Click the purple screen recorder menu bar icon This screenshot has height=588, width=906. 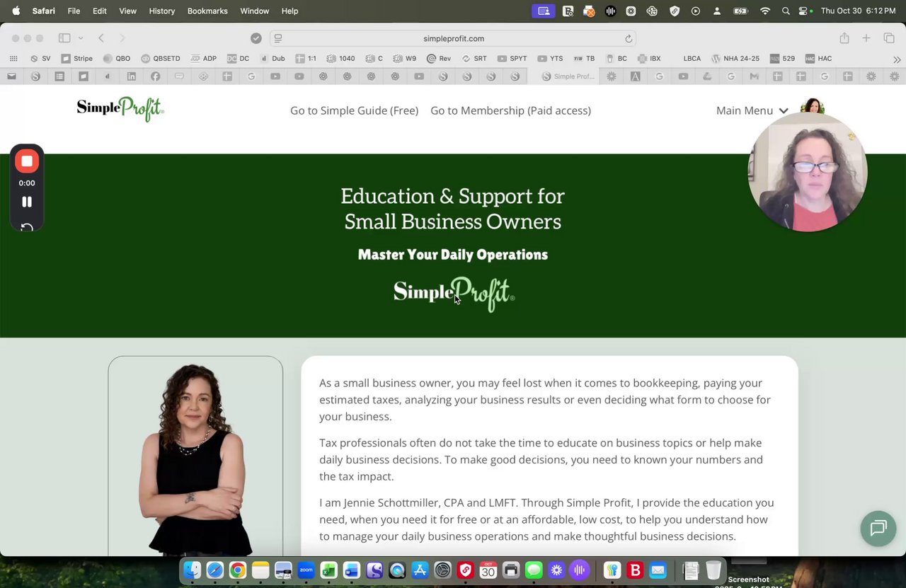(x=544, y=11)
